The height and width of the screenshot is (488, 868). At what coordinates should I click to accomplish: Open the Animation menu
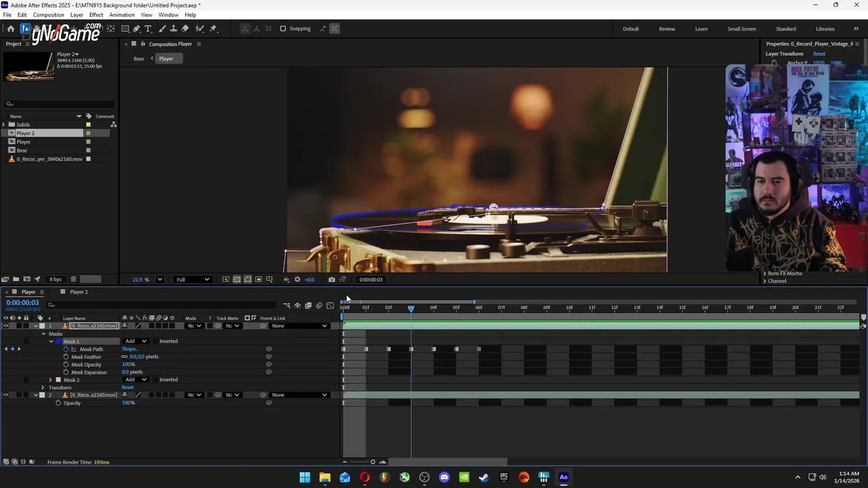coord(122,15)
